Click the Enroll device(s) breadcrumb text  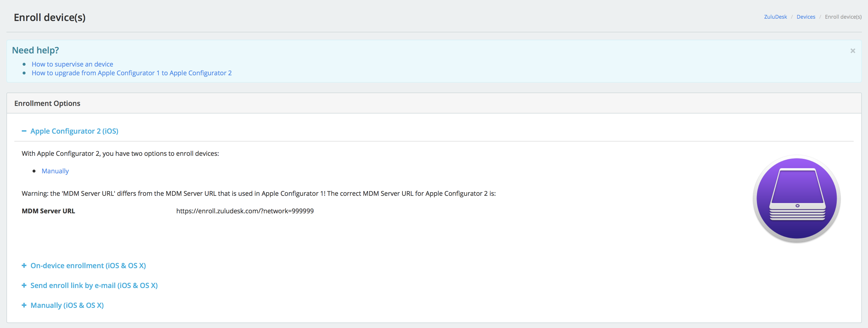point(843,17)
